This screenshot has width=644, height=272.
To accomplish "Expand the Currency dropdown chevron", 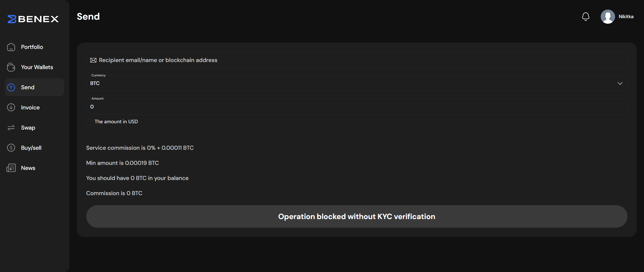I will (x=620, y=83).
